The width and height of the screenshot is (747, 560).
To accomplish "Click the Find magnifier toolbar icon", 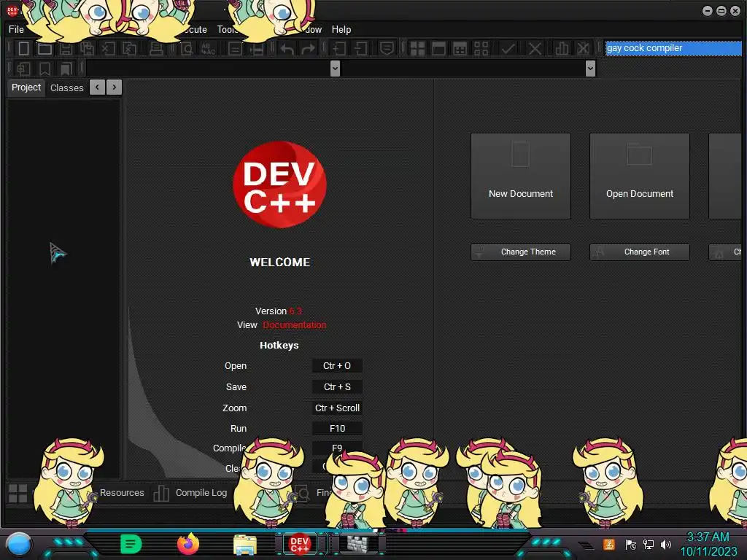I will tap(187, 49).
